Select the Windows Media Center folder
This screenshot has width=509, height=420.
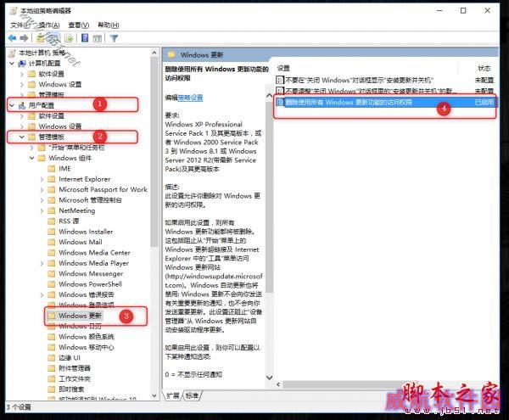(94, 253)
